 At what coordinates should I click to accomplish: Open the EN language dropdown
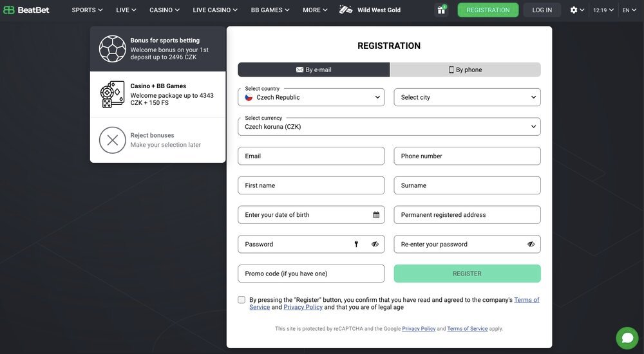click(x=629, y=10)
